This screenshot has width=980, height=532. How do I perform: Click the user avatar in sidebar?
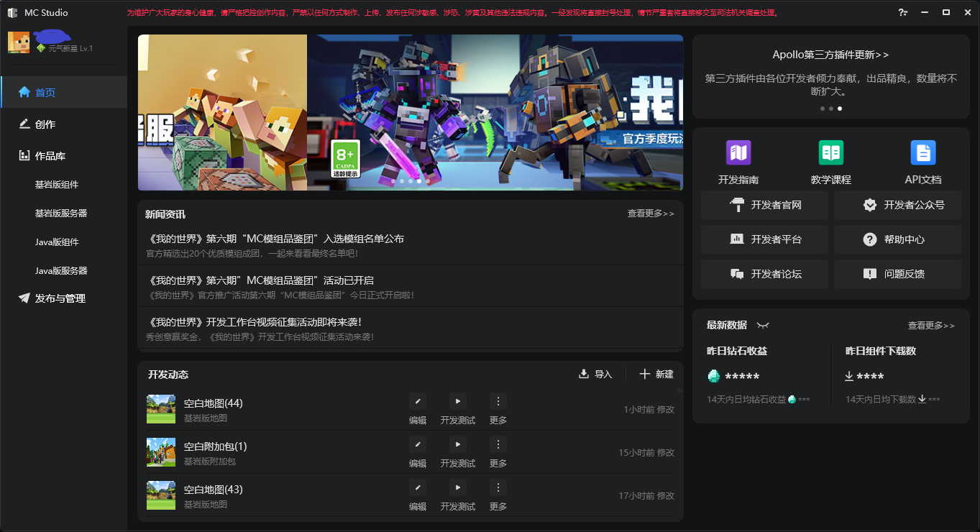point(19,42)
